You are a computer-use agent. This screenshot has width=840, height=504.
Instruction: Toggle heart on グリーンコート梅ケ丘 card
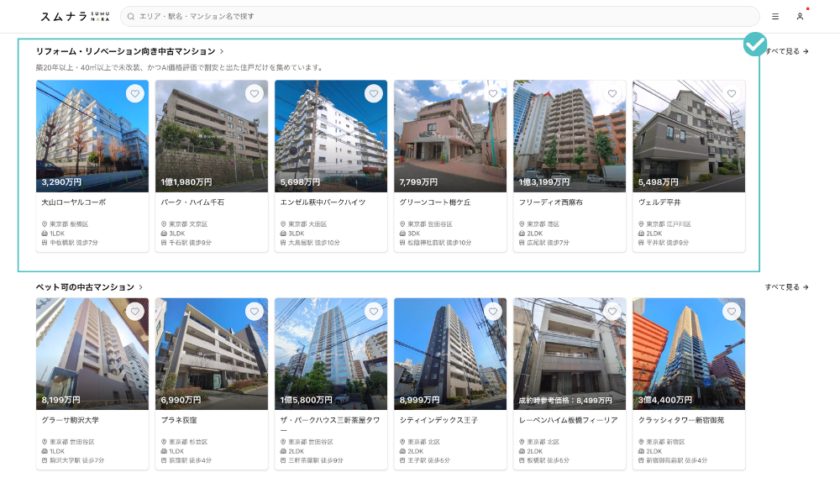coord(493,94)
